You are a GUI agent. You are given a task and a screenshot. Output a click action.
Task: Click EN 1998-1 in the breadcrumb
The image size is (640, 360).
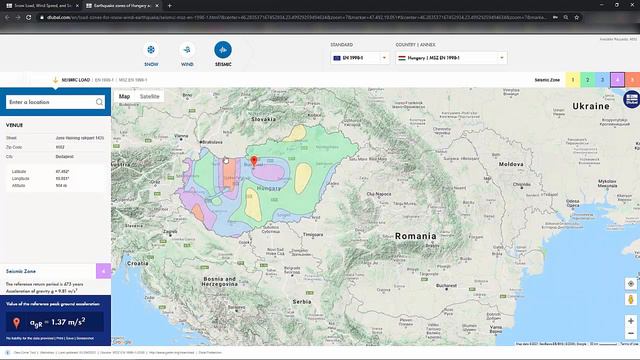tap(104, 80)
